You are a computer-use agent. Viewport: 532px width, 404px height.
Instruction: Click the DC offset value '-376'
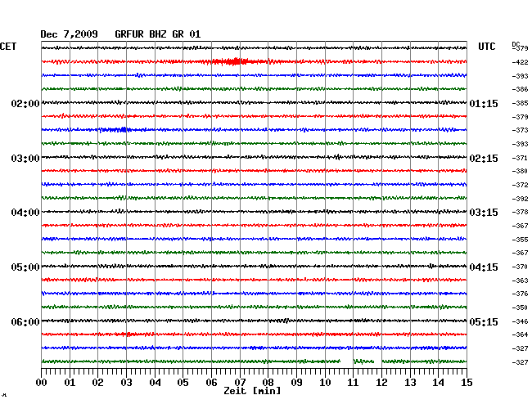520,294
